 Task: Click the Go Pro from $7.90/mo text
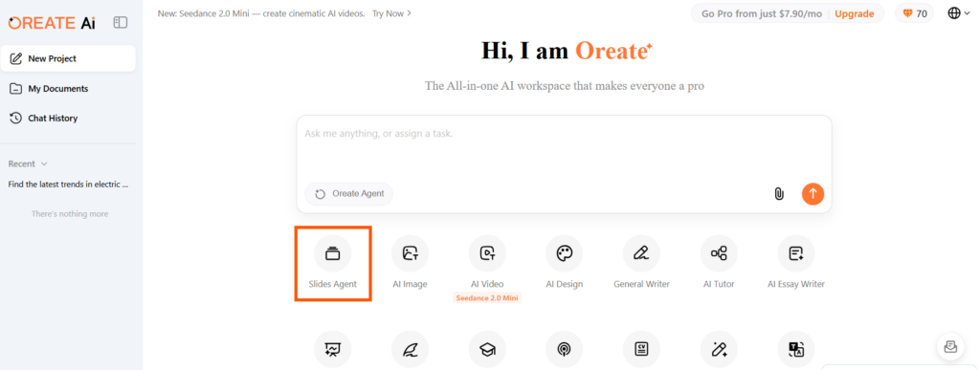coord(761,13)
